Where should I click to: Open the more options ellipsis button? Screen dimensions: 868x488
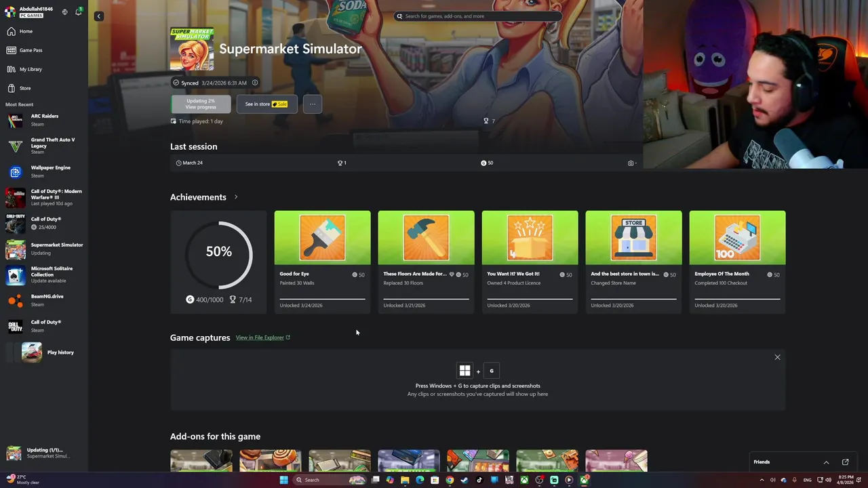click(313, 104)
